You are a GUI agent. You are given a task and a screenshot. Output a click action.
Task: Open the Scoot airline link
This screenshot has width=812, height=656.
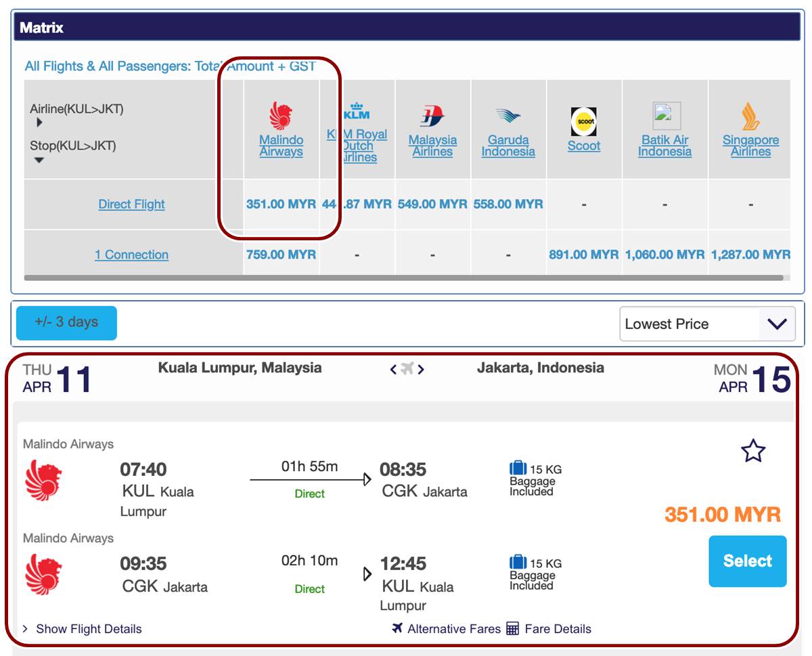pyautogui.click(x=584, y=146)
